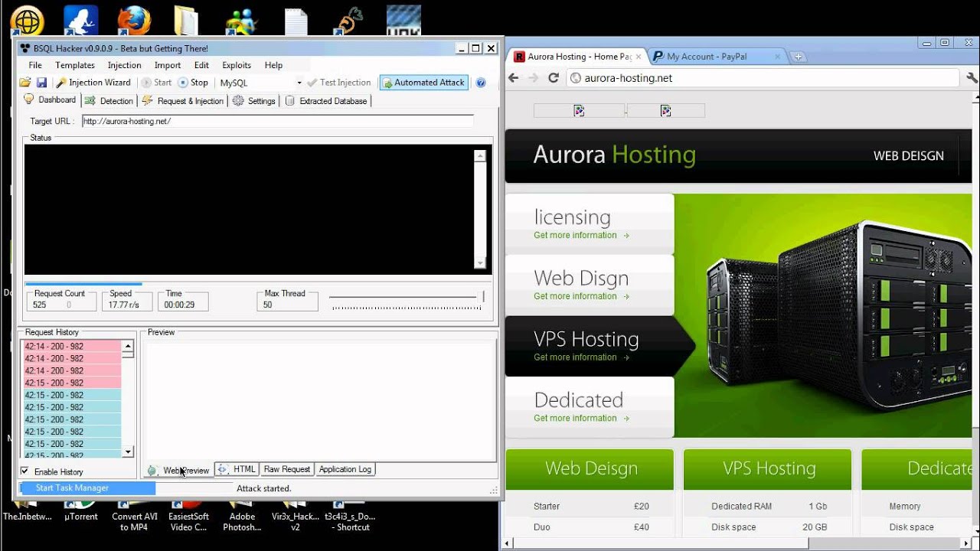Switch to the Settings tab
Viewport: 980px width, 551px height.
[x=254, y=101]
